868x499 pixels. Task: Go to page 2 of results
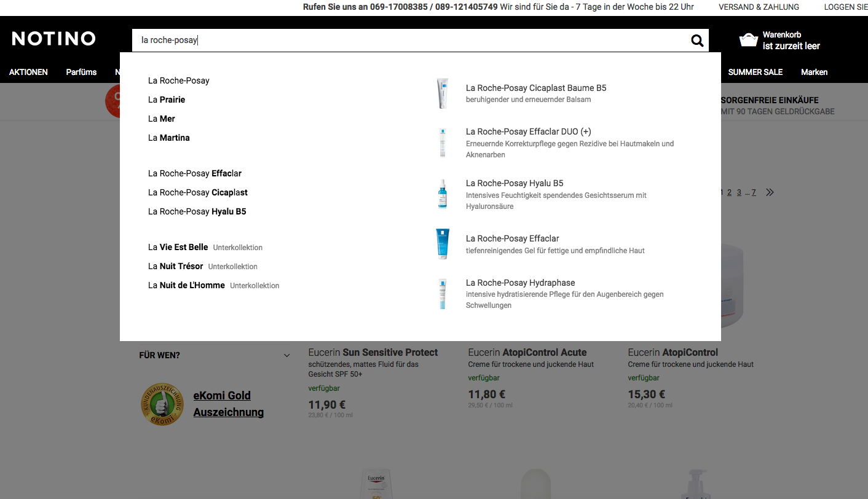[729, 192]
